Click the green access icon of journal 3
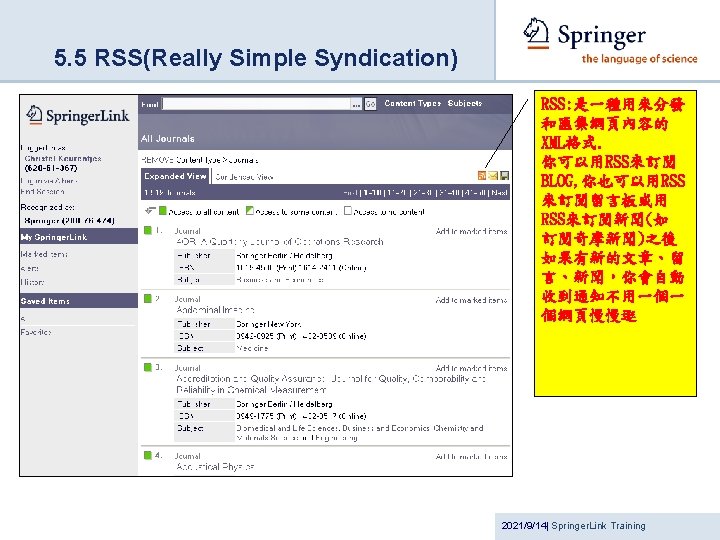This screenshot has width=720, height=540. (x=148, y=367)
